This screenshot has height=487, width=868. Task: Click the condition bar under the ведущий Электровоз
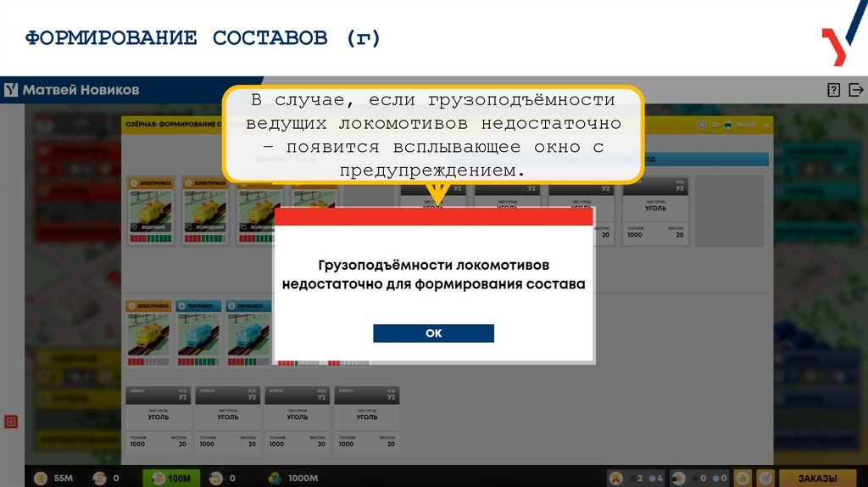[x=151, y=238]
